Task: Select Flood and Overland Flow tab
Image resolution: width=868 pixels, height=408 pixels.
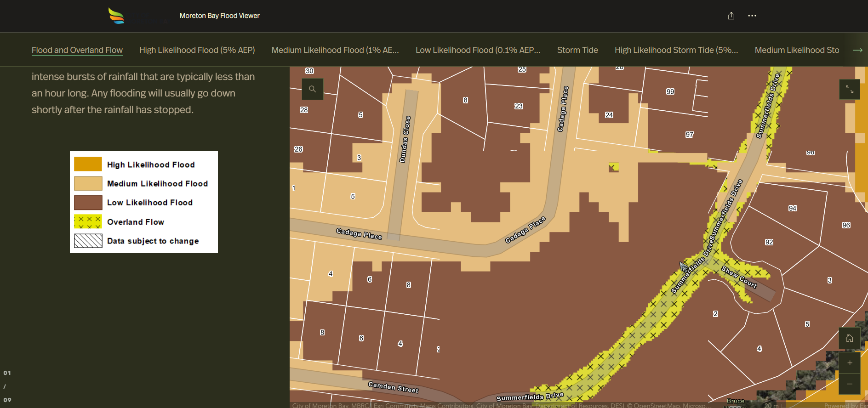Action: 77,50
